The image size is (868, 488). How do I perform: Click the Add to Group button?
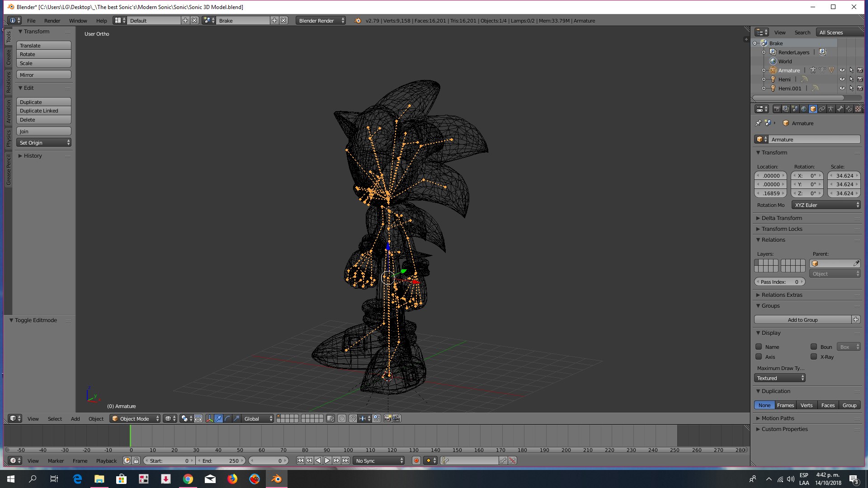802,320
